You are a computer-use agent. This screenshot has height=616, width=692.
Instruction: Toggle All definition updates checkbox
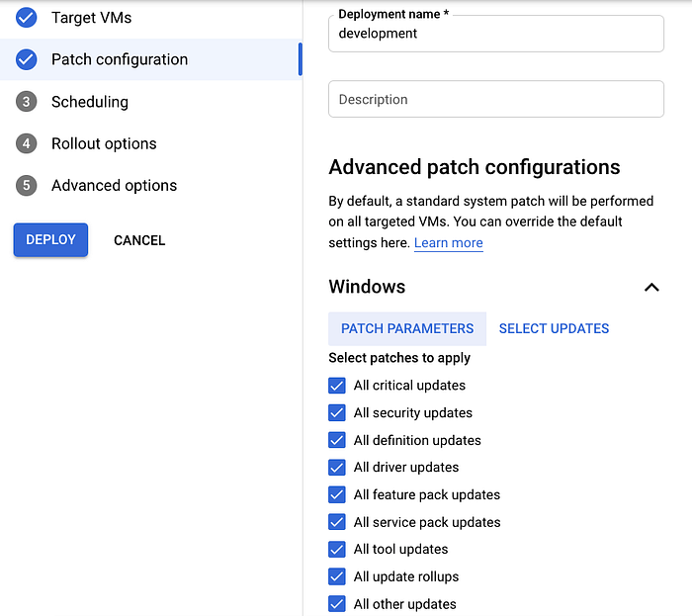click(337, 440)
